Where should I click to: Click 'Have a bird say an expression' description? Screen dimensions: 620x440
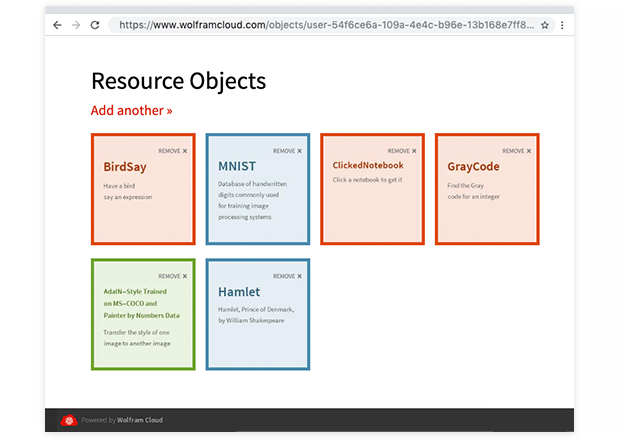coord(128,191)
